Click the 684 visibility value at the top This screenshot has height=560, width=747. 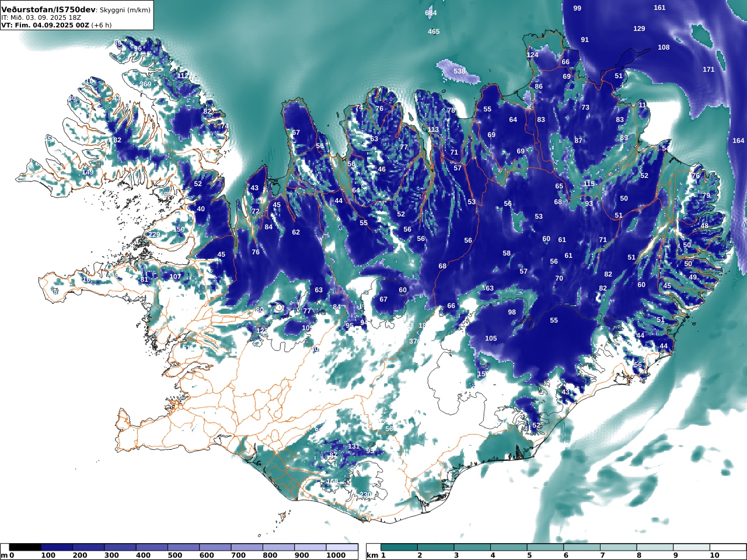tap(431, 13)
